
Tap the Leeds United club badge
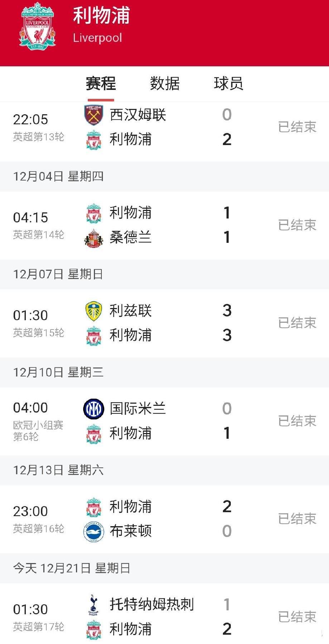pyautogui.click(x=94, y=311)
